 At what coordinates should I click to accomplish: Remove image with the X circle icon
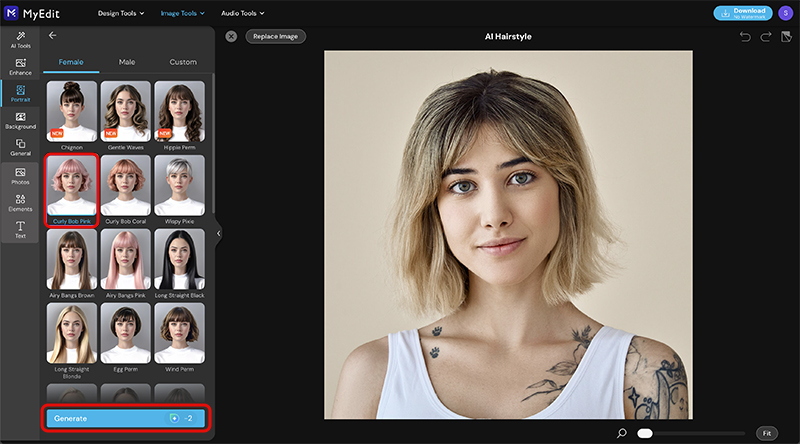pos(231,36)
